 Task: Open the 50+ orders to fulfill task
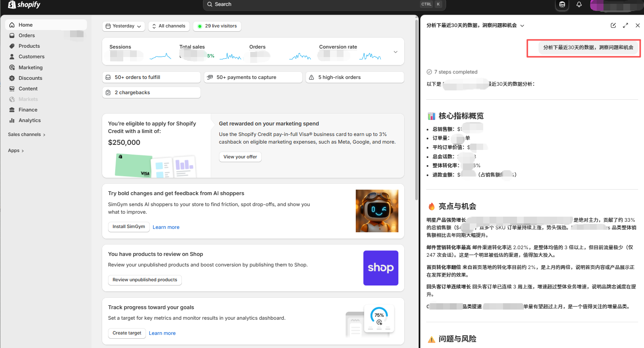[x=152, y=77]
